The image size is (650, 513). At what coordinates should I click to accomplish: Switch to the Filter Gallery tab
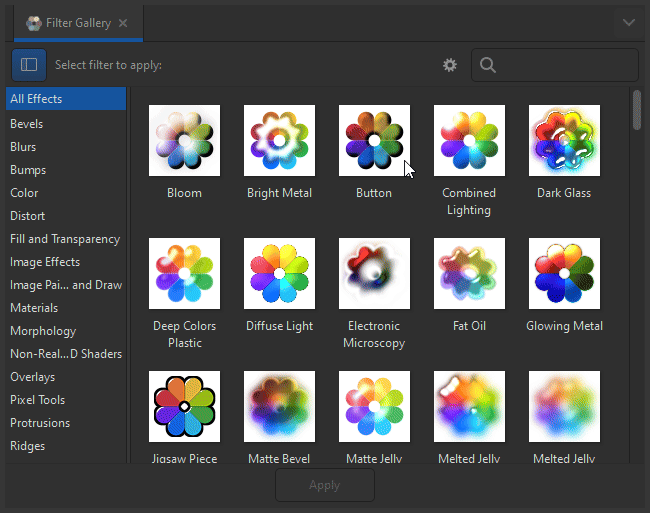[78, 23]
